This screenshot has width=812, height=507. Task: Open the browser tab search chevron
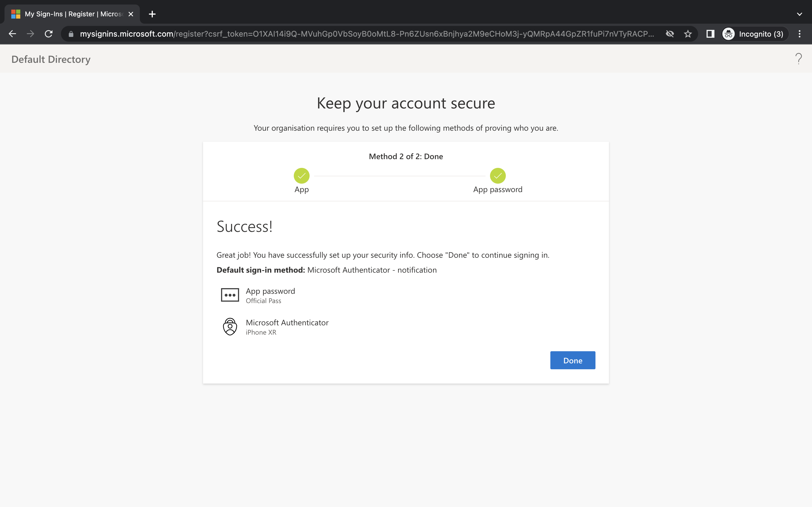coord(800,14)
